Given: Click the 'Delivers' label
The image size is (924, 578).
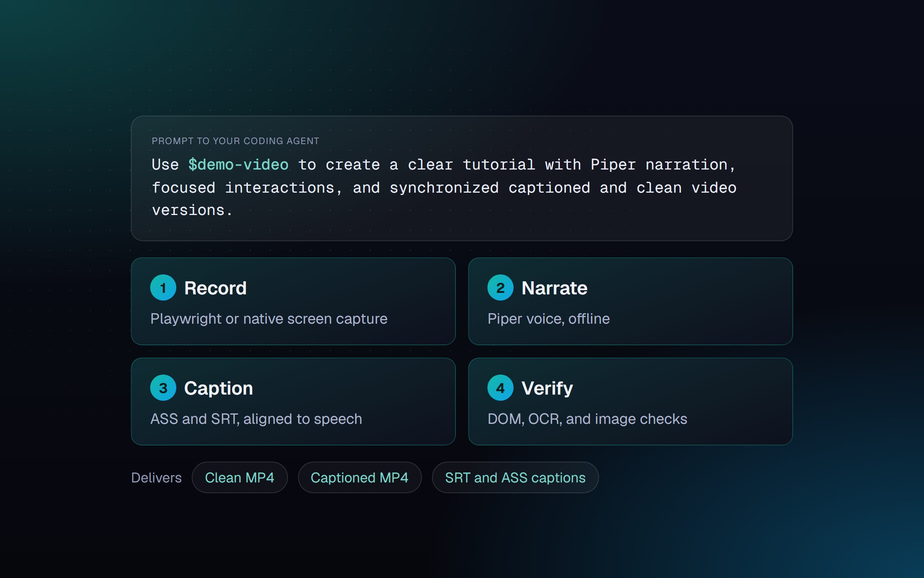Looking at the screenshot, I should point(156,478).
